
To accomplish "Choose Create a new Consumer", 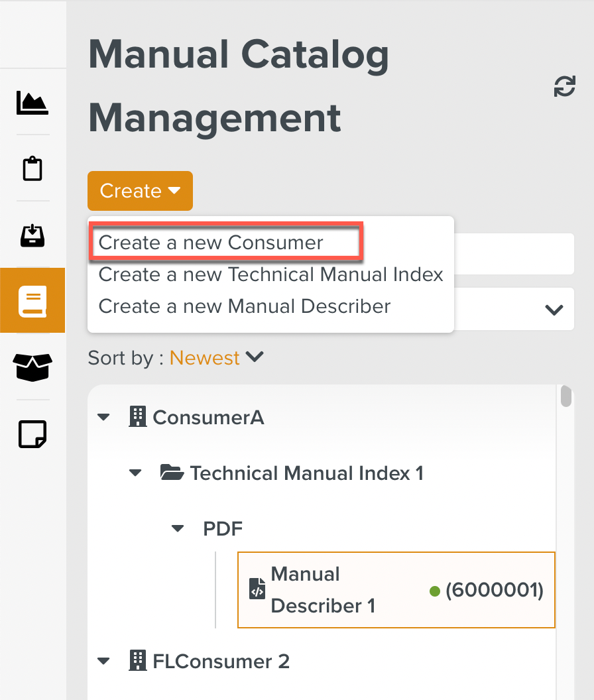I will (211, 243).
